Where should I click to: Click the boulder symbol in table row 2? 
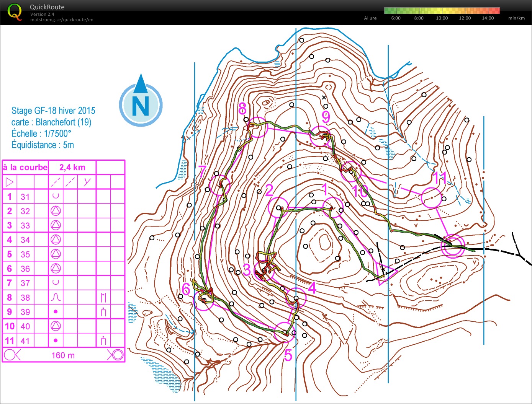[56, 211]
